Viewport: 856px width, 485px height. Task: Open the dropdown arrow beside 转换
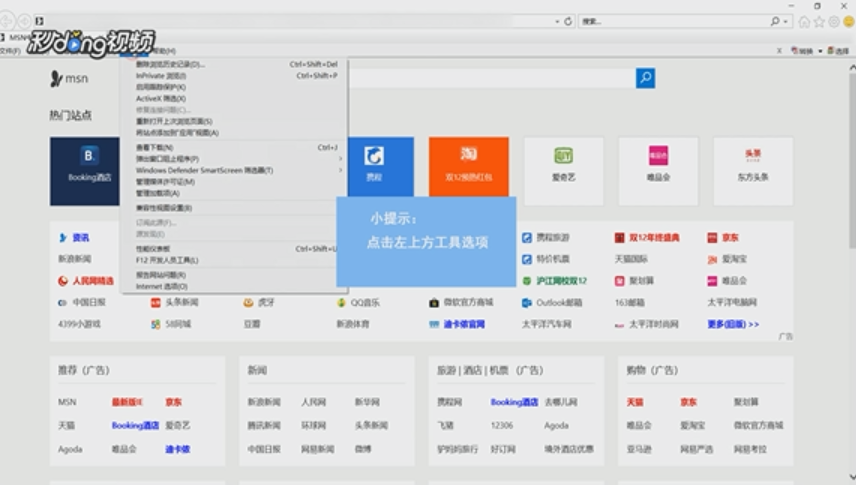(820, 51)
